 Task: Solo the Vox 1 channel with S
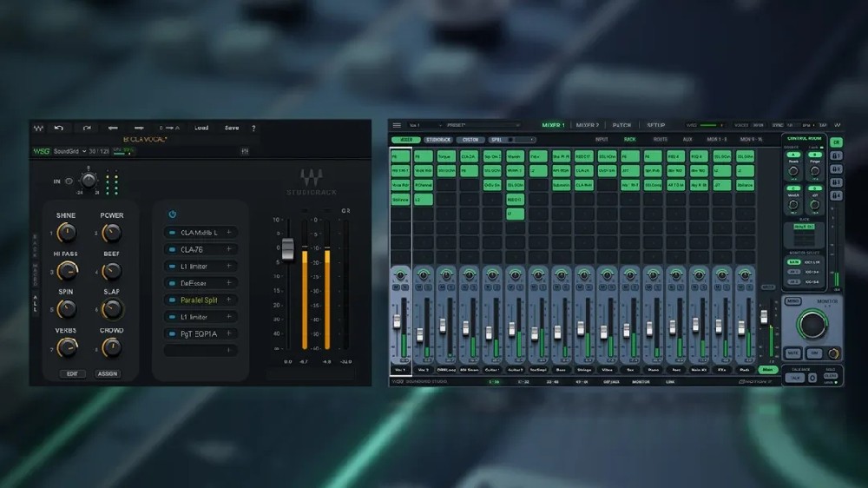tap(404, 287)
